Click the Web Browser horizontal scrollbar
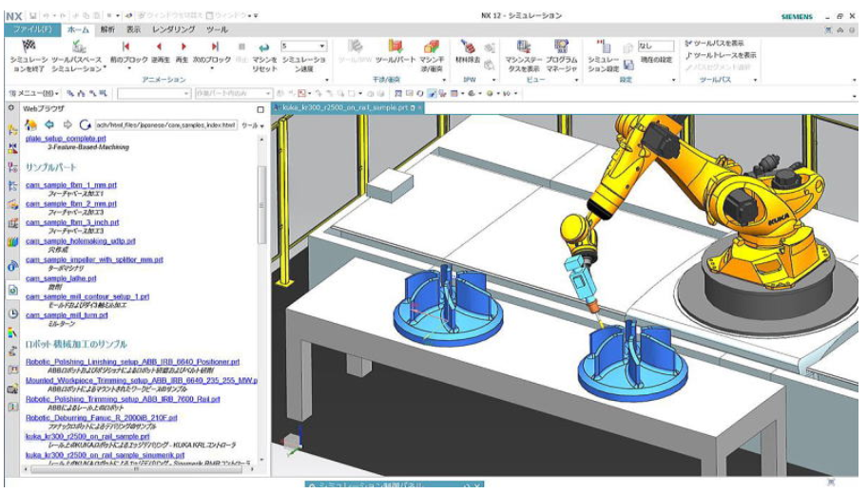 pos(136,469)
